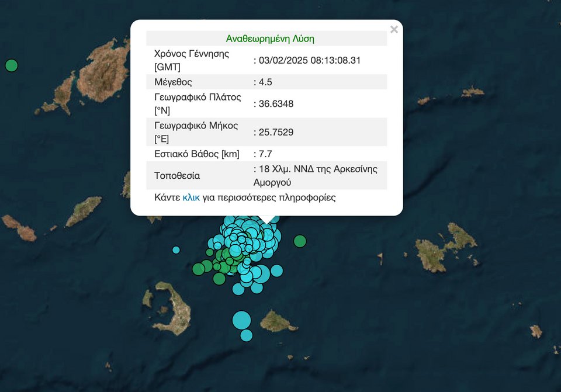Click the southernmost cyan earthquake marker
The image size is (561, 392).
click(246, 335)
